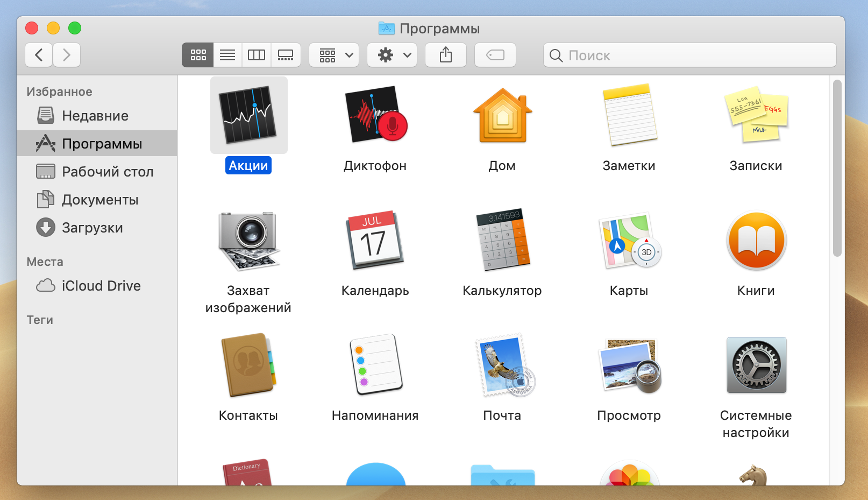Viewport: 868px width, 500px height.
Task: Click the Теги sidebar section header
Action: coord(40,320)
